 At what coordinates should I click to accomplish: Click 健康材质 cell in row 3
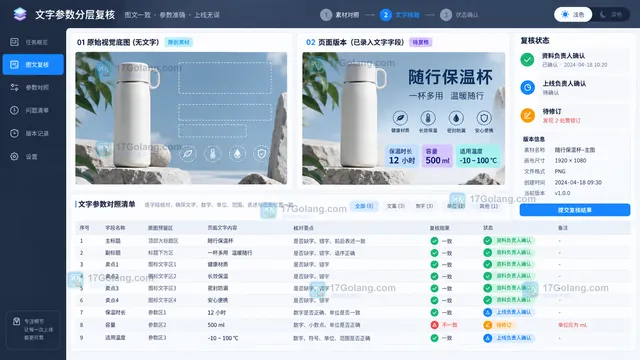tap(218, 264)
